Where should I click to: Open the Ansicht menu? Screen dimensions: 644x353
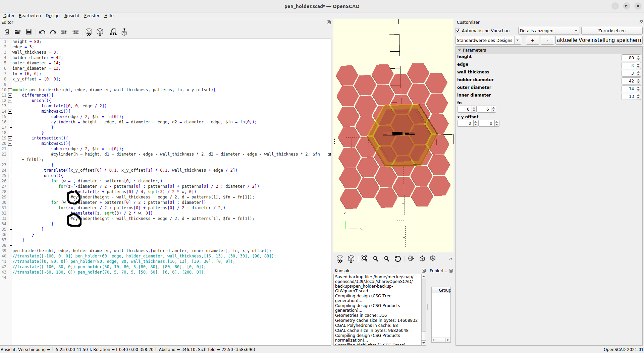tap(72, 15)
